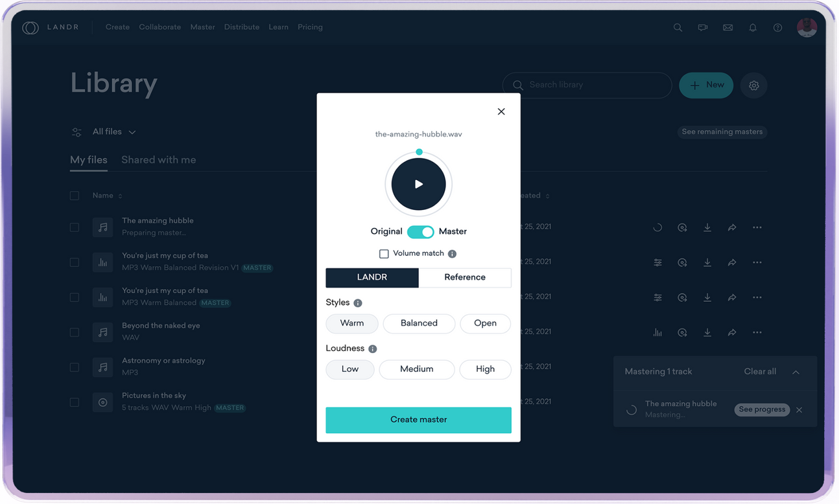
Task: Toggle the Original/Master switch
Action: (x=420, y=232)
